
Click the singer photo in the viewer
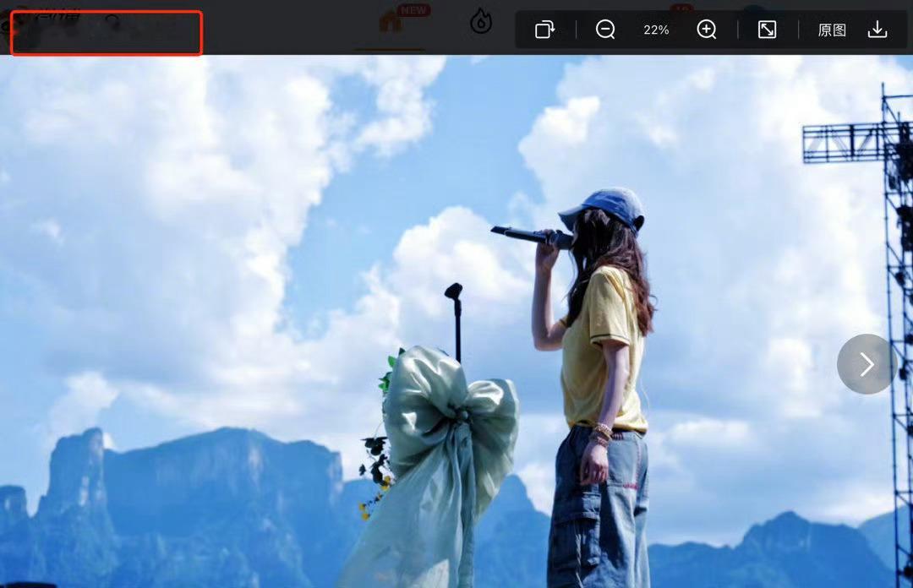(456, 321)
